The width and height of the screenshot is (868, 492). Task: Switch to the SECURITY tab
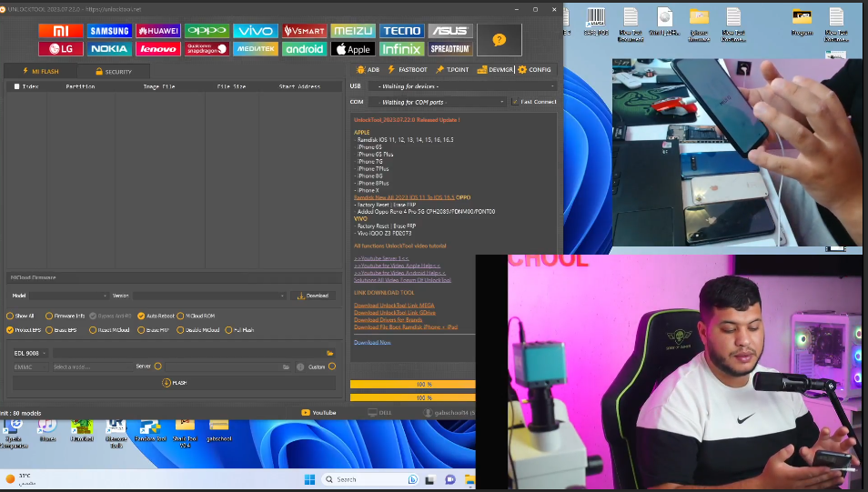(114, 72)
